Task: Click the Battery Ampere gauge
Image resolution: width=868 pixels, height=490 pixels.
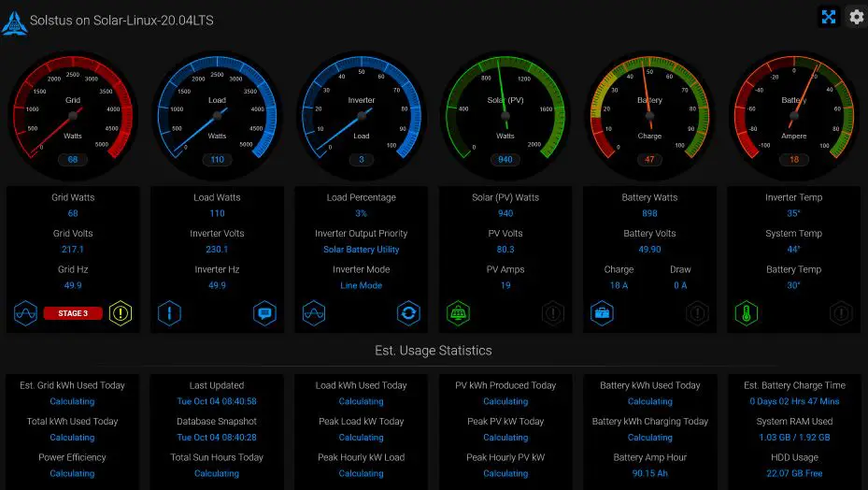Action: tap(794, 115)
